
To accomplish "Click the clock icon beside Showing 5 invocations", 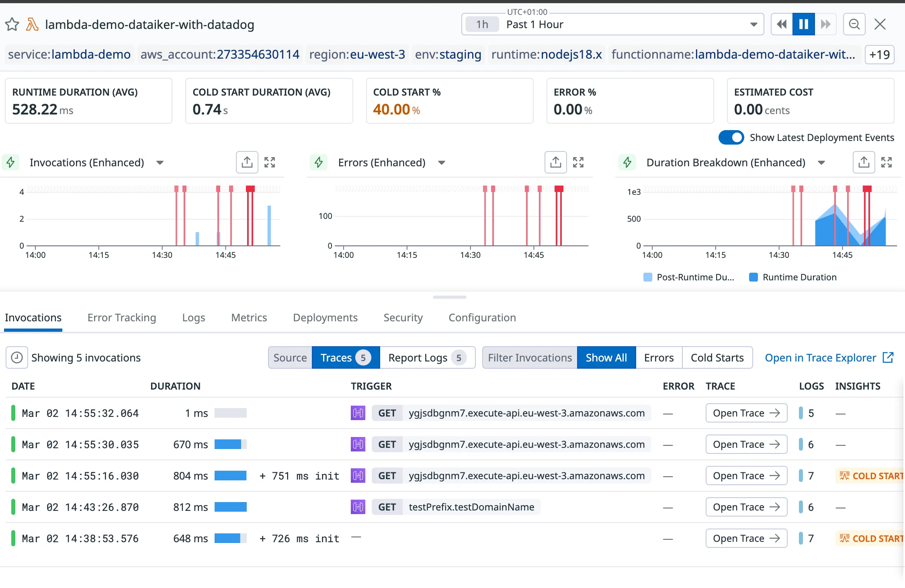I will [x=17, y=357].
